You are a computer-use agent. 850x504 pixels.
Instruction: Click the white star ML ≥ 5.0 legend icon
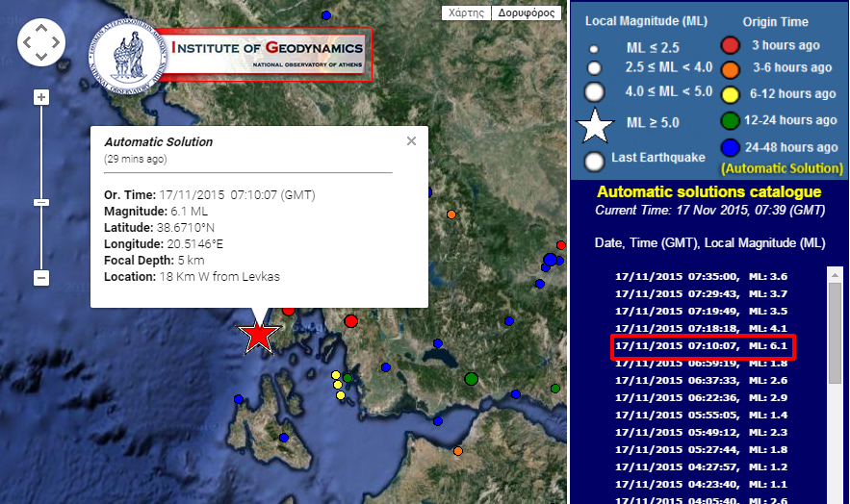[595, 124]
